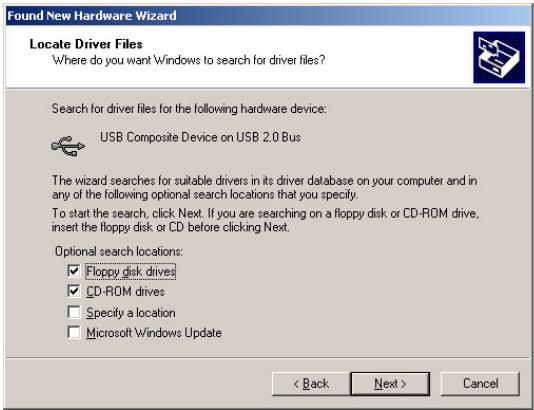Viewport: 534px width, 410px height.
Task: Go to the next wizard step
Action: (x=390, y=383)
